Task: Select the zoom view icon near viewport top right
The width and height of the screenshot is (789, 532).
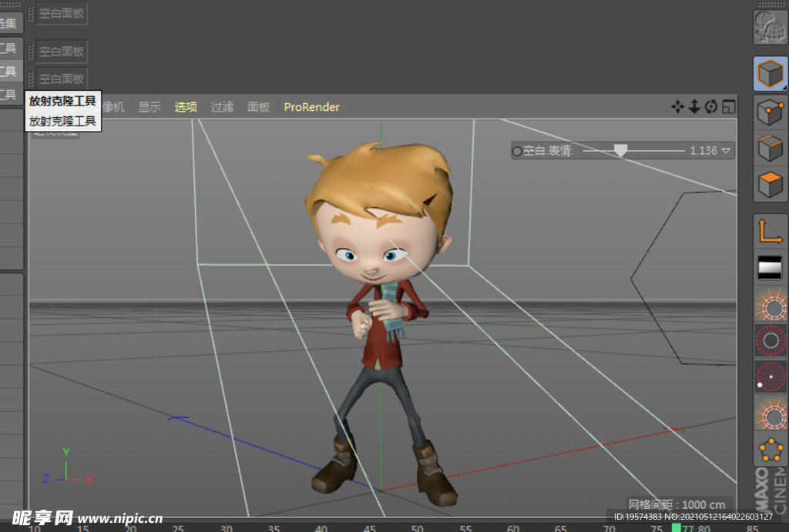Action: (x=693, y=107)
